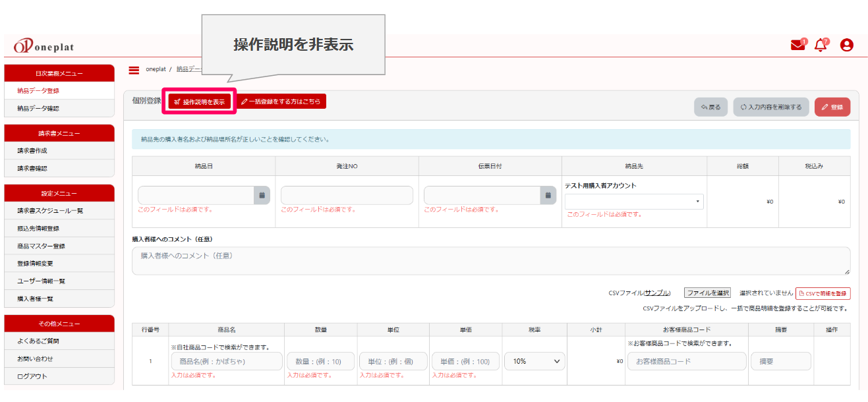Click ログアウト in sidebar
868x402 pixels.
32,376
